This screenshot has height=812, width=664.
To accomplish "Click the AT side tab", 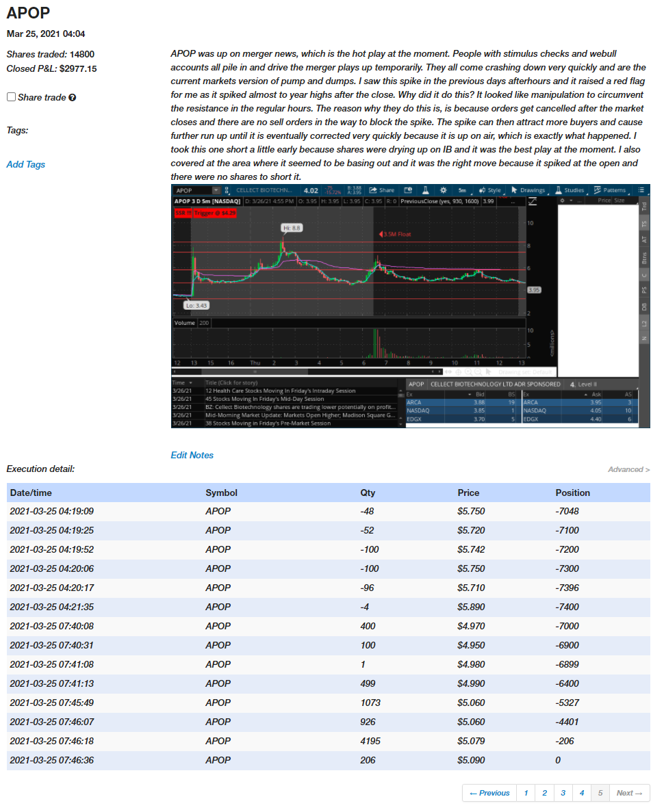I will [x=644, y=239].
